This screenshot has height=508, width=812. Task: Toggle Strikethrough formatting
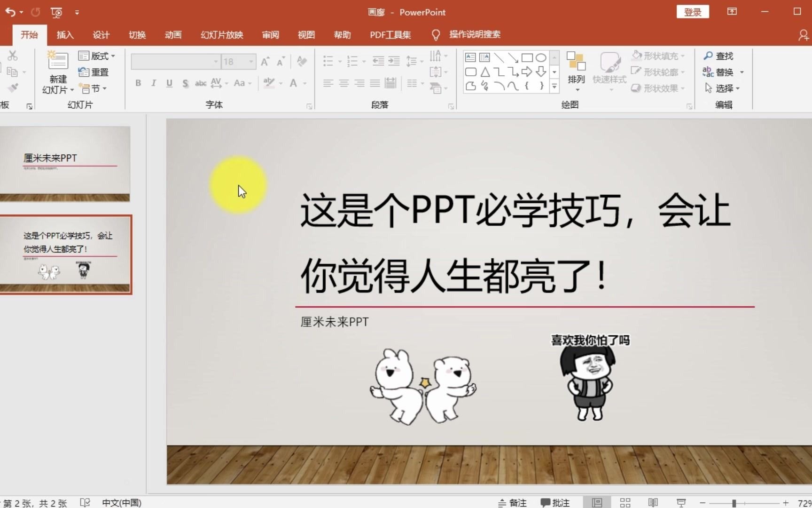(201, 83)
